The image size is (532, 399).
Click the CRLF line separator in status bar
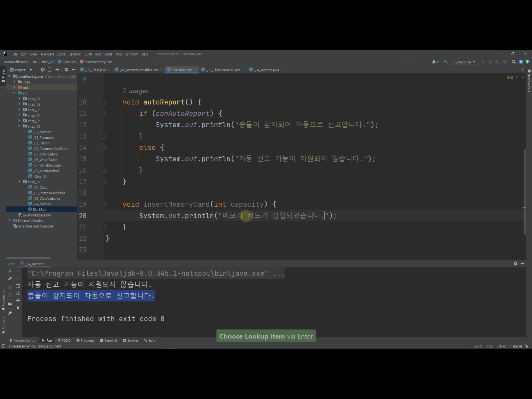click(x=490, y=346)
